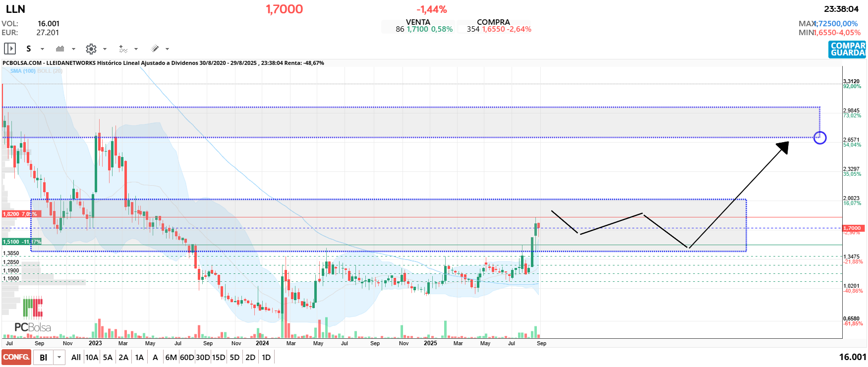Click the 2024 date axis label

[x=262, y=343]
